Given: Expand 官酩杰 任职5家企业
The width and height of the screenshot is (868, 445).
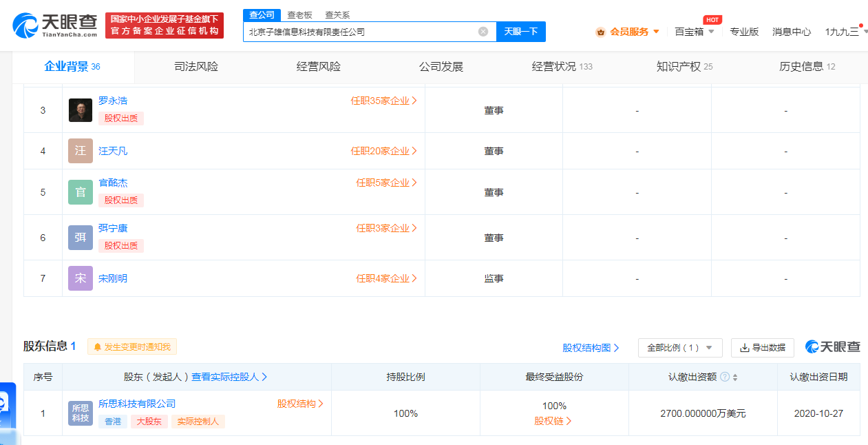Looking at the screenshot, I should pyautogui.click(x=387, y=183).
